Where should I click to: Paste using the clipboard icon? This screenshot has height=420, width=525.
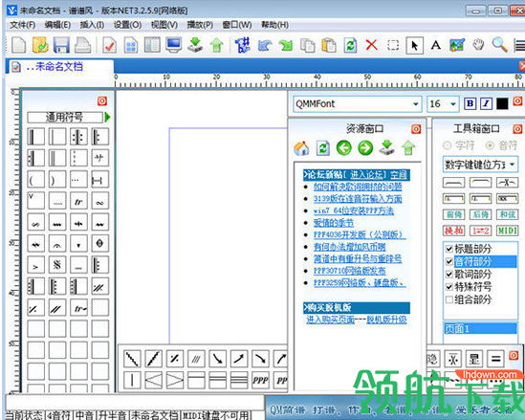pyautogui.click(x=329, y=45)
